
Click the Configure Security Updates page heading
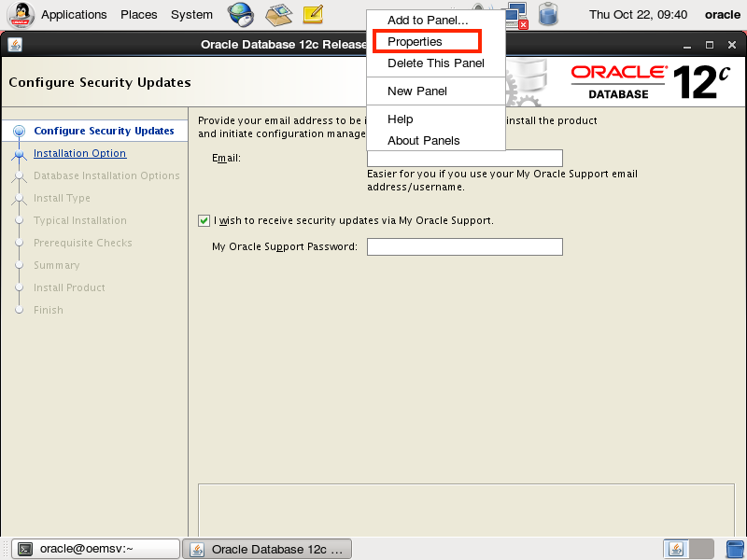pyautogui.click(x=100, y=82)
